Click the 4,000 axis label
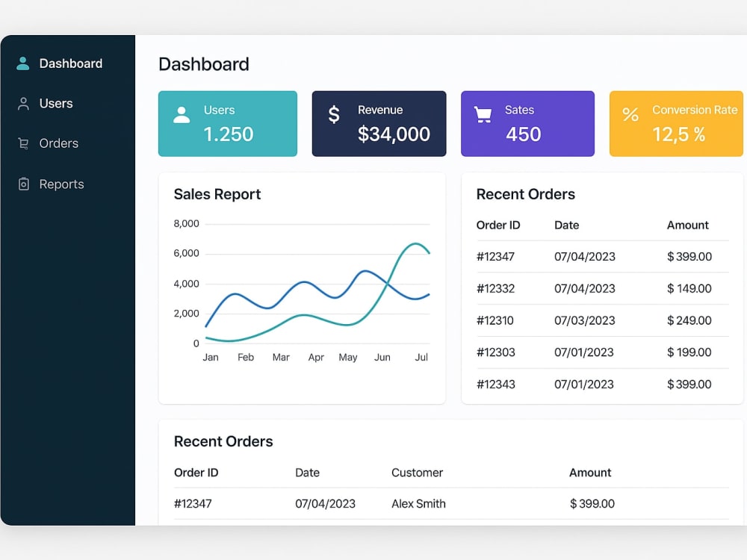The image size is (747, 560). click(186, 284)
